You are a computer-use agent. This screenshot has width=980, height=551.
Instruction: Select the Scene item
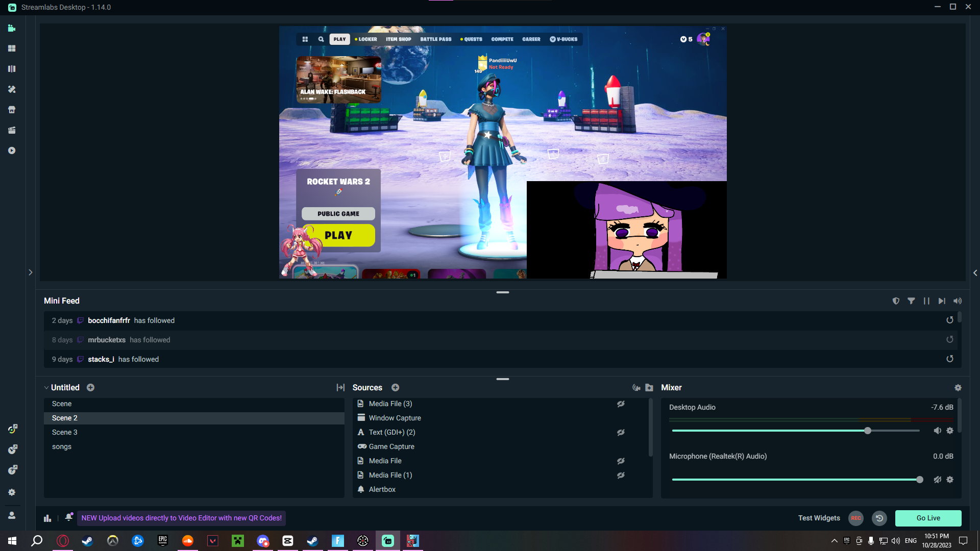click(194, 404)
